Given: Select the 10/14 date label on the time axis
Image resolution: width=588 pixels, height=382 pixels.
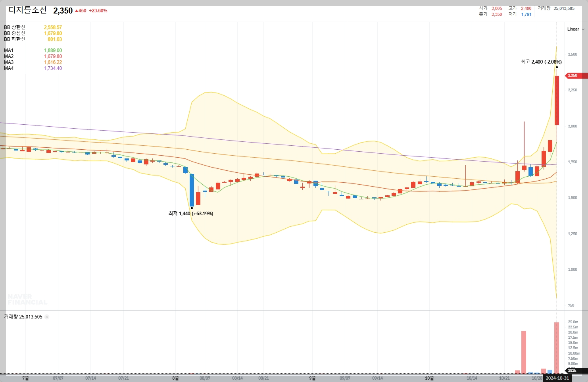Looking at the screenshot, I should [x=472, y=378].
